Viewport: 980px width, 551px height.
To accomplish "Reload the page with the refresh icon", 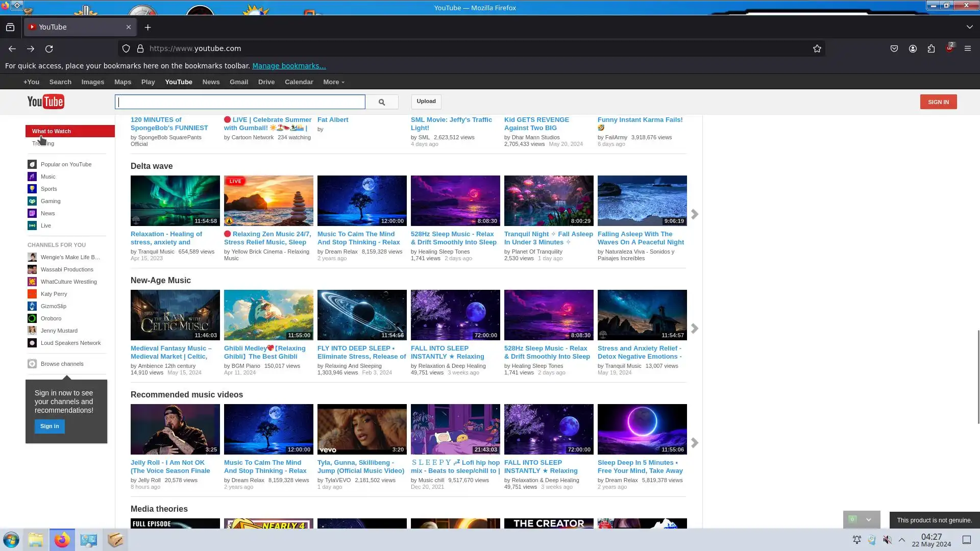I will click(x=49, y=48).
